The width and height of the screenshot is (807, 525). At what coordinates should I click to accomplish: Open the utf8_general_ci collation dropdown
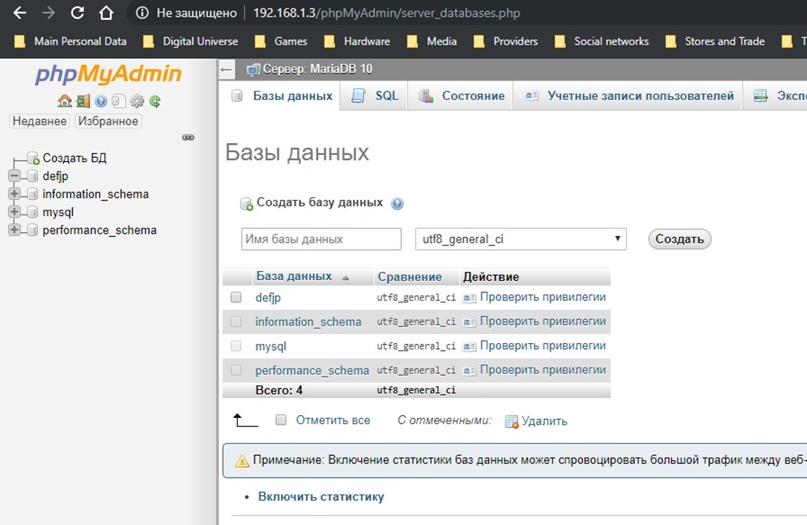(x=521, y=239)
